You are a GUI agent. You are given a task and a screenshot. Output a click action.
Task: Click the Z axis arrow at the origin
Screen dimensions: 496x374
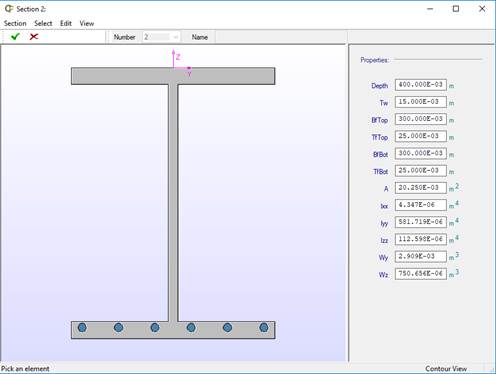tap(173, 58)
